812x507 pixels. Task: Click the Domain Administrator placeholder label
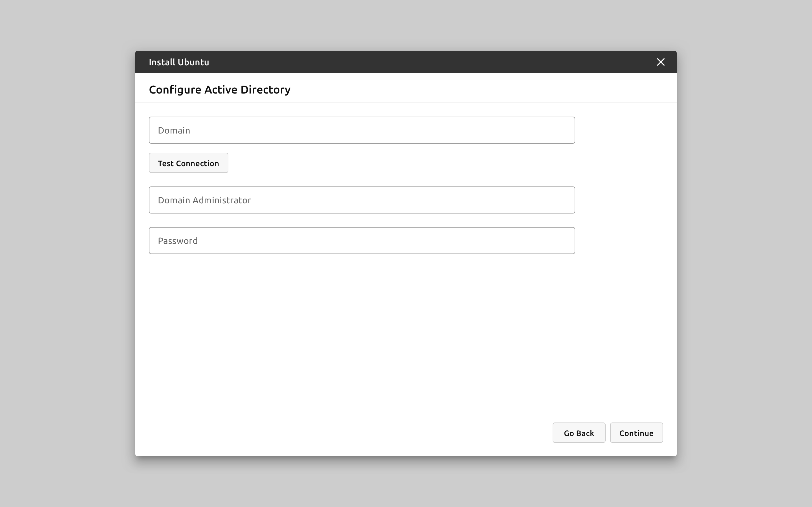[204, 200]
